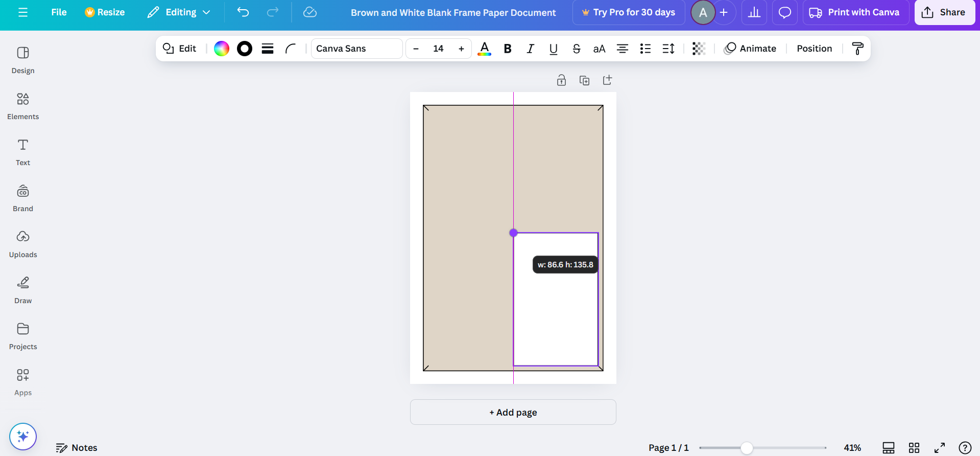Viewport: 980px width, 456px height.
Task: Toggle bold text formatting
Action: pyautogui.click(x=507, y=49)
